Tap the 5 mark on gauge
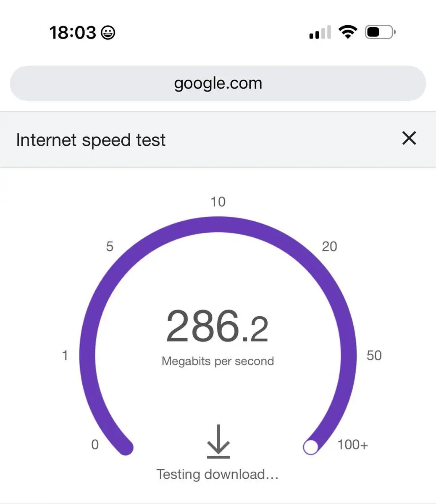The height and width of the screenshot is (504, 436). point(110,246)
